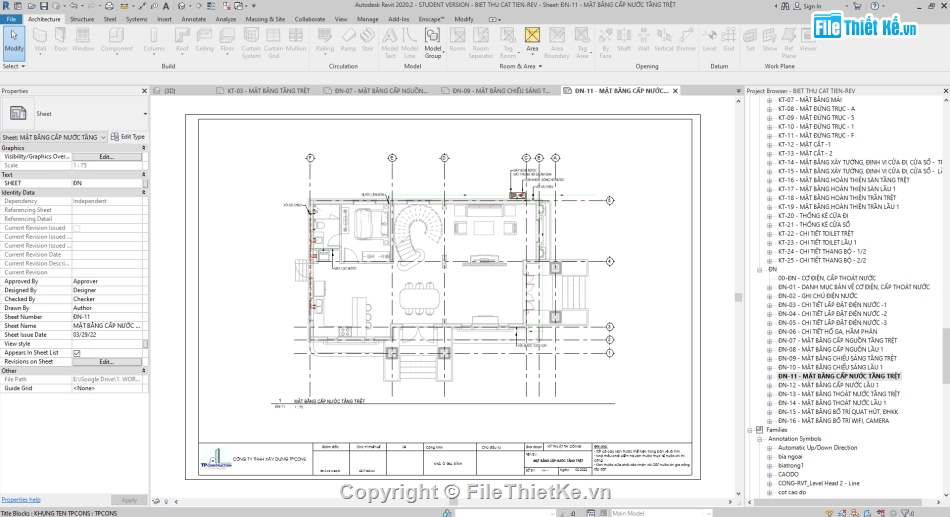Screen dimensions: 950x517
Task: Click the Edit Type button
Action: point(128,137)
